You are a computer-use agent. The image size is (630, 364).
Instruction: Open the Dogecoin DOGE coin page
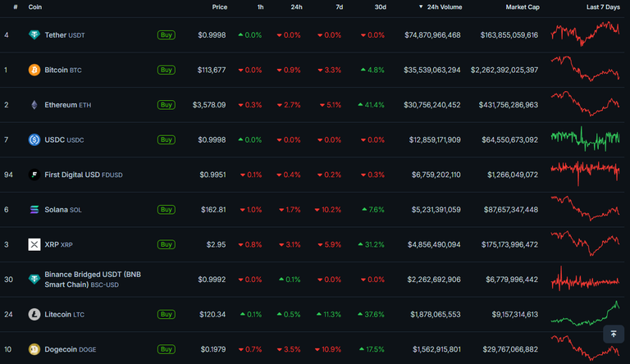click(71, 349)
